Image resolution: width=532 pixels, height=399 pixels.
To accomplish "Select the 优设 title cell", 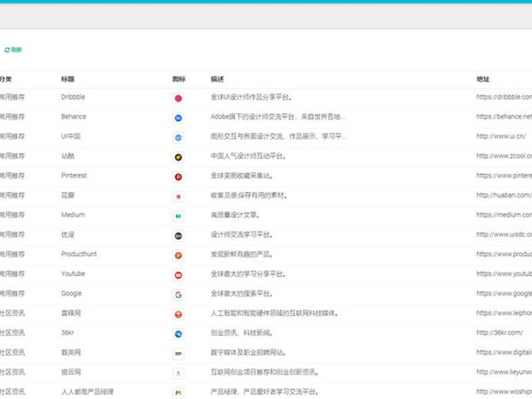I will (x=68, y=235).
